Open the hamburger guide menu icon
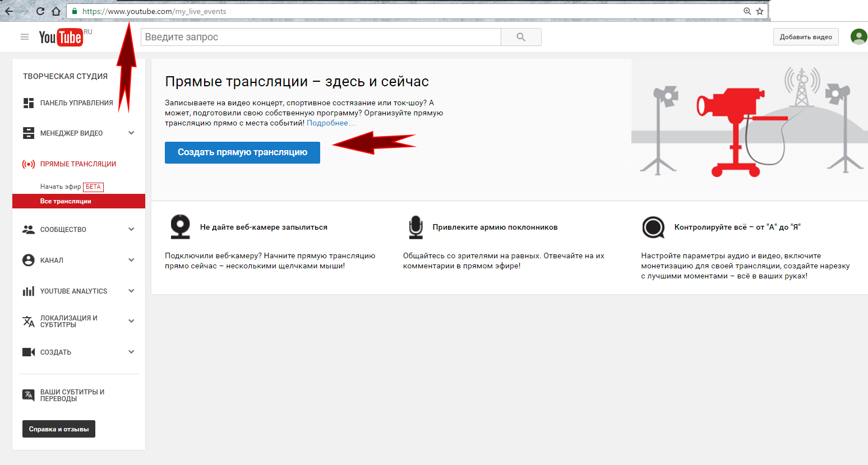 pyautogui.click(x=24, y=37)
